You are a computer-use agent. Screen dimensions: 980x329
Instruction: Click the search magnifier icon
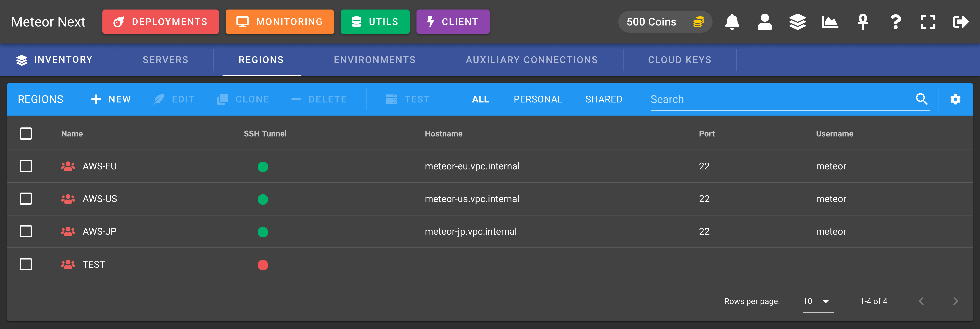click(x=921, y=99)
